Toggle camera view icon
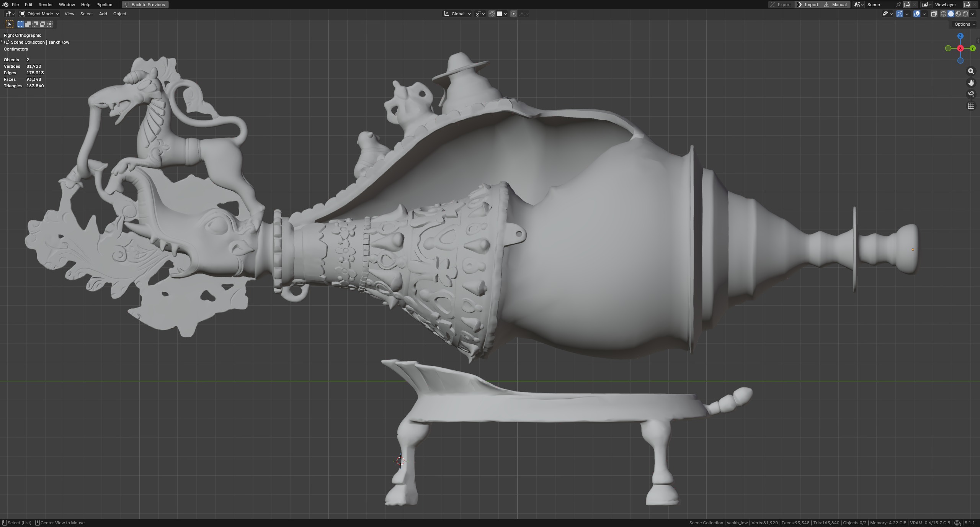This screenshot has height=527, width=980. point(971,94)
